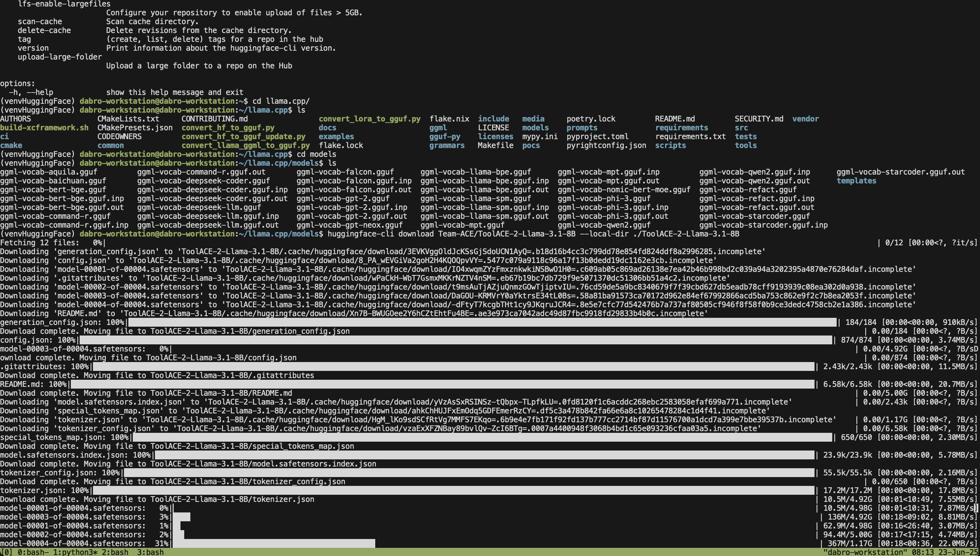980x556 pixels.
Task: Click the build-xcframework.sh filename
Action: (x=44, y=128)
